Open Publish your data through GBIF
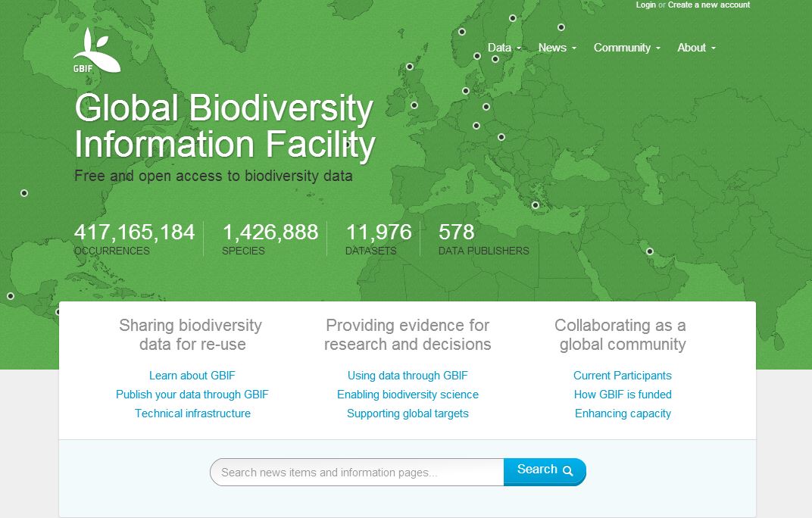Image resolution: width=812 pixels, height=518 pixels. point(192,395)
